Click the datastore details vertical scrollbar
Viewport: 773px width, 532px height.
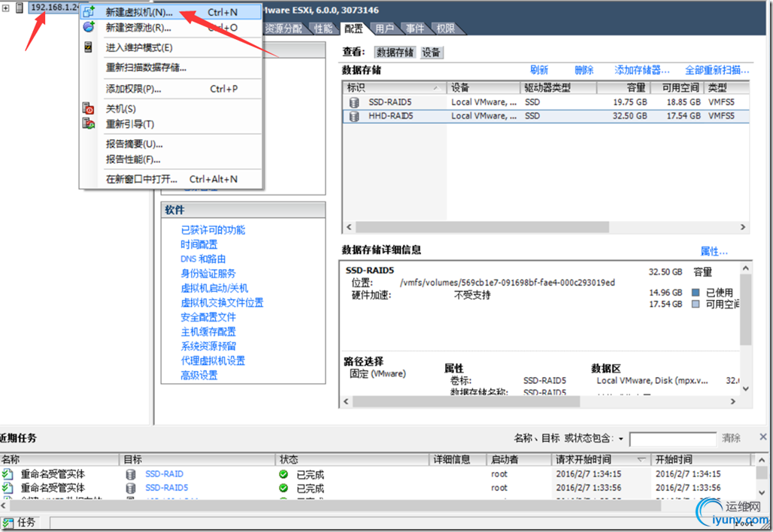pos(745,310)
